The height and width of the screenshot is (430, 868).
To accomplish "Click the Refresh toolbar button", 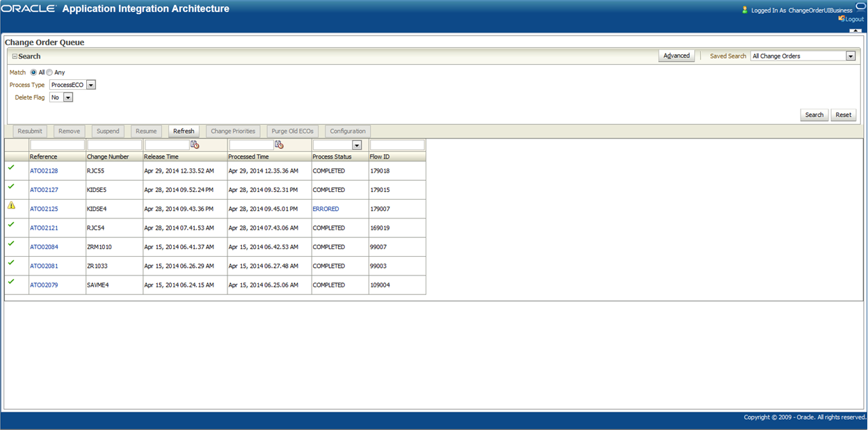I will coord(184,131).
